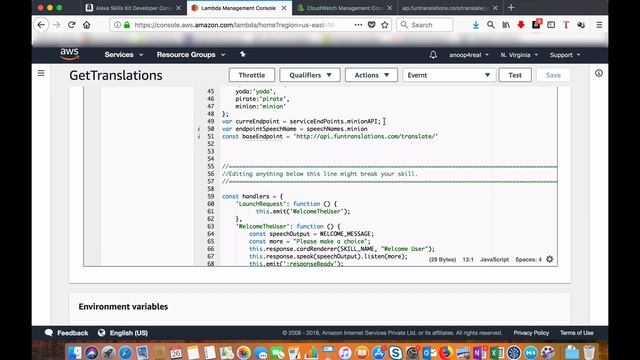Close the CloudWatch Management Console tab
Image resolution: width=640 pixels, height=360 pixels.
(389, 8)
